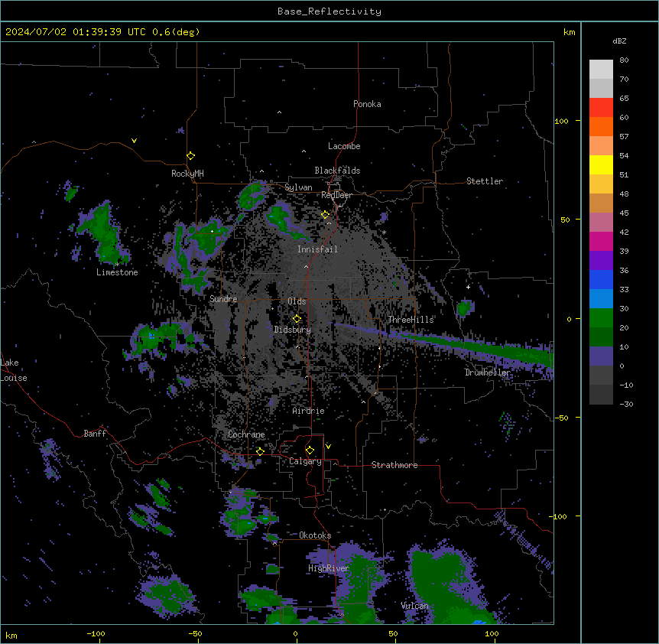Click the orange 60 dBZ legend swatch
This screenshot has height=644, width=659.
tap(601, 126)
